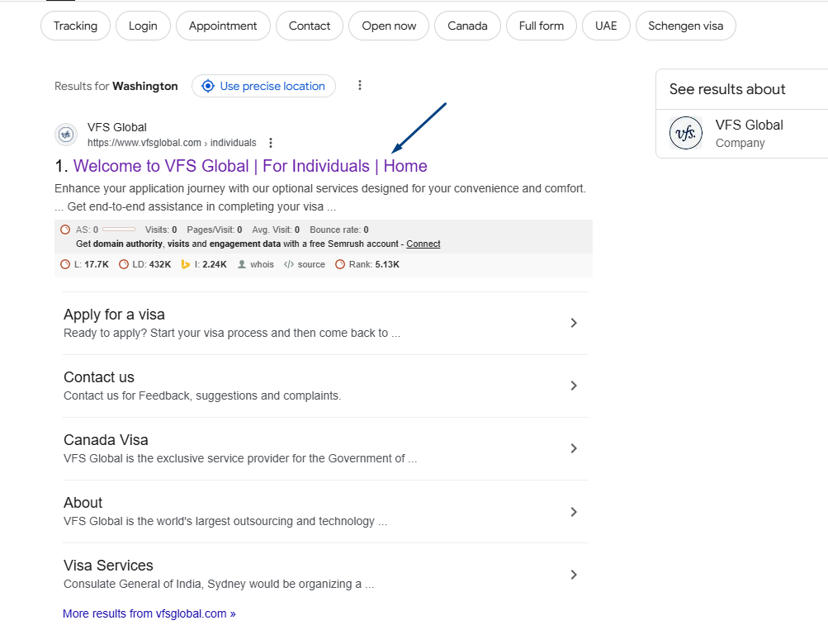This screenshot has width=828, height=644.
Task: Click the AS score progress bar
Action: tap(119, 230)
